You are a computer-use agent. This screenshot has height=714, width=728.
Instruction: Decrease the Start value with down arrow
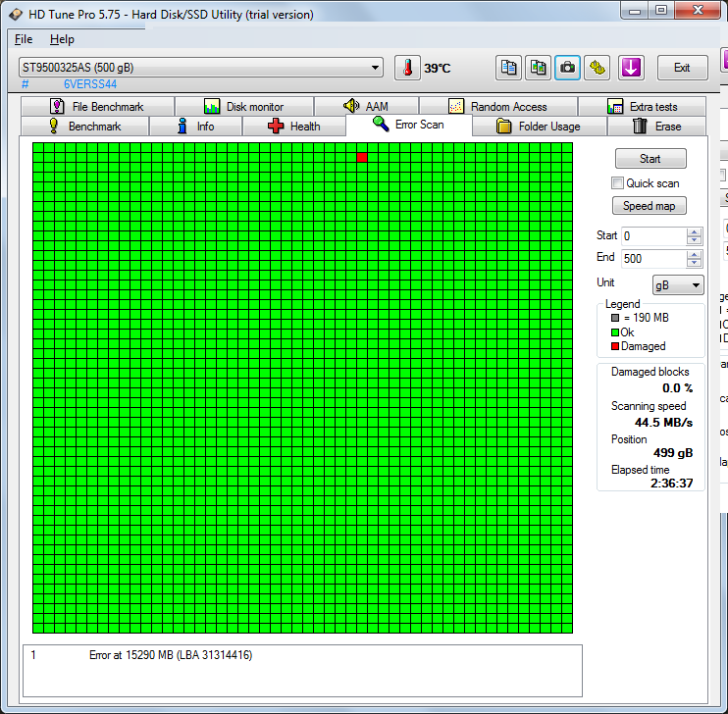click(x=694, y=240)
